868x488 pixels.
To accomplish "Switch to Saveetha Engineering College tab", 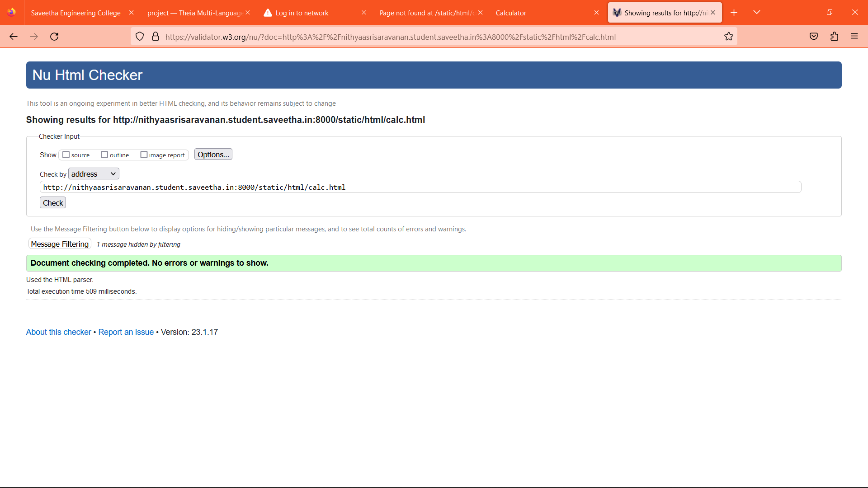I will click(x=75, y=13).
